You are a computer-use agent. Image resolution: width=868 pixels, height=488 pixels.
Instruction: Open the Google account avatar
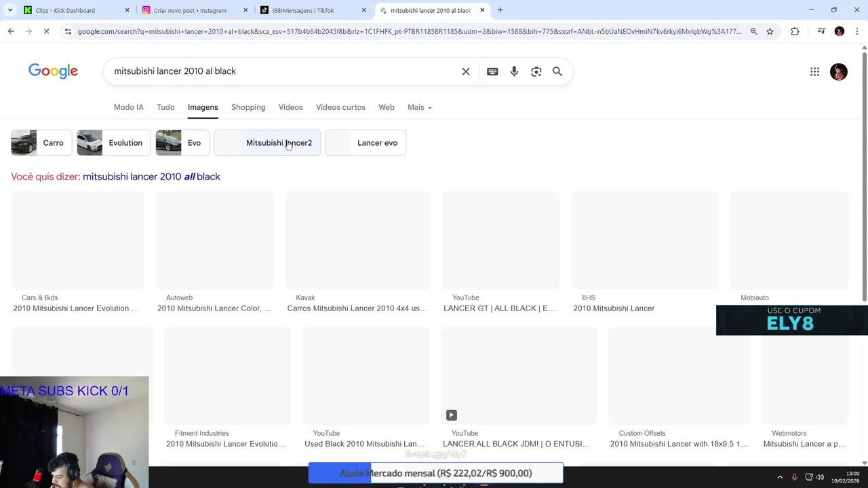[x=839, y=72]
